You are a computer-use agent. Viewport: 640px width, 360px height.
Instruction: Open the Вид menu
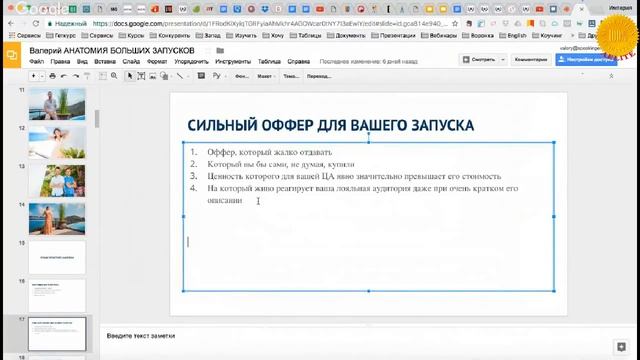(82, 62)
